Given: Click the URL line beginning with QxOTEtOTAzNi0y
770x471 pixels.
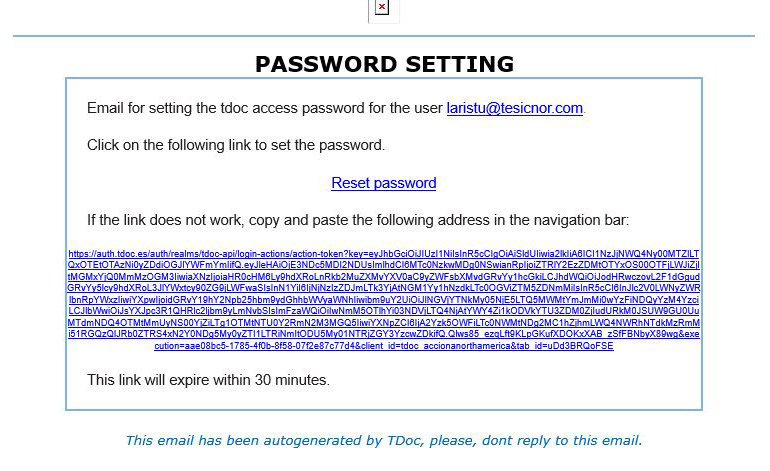Looking at the screenshot, I should pyautogui.click(x=384, y=266).
